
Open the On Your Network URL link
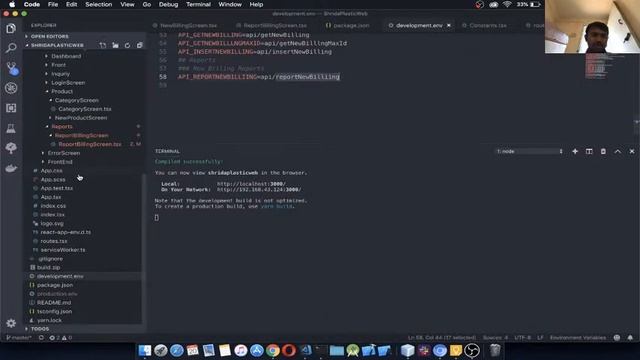coord(259,189)
